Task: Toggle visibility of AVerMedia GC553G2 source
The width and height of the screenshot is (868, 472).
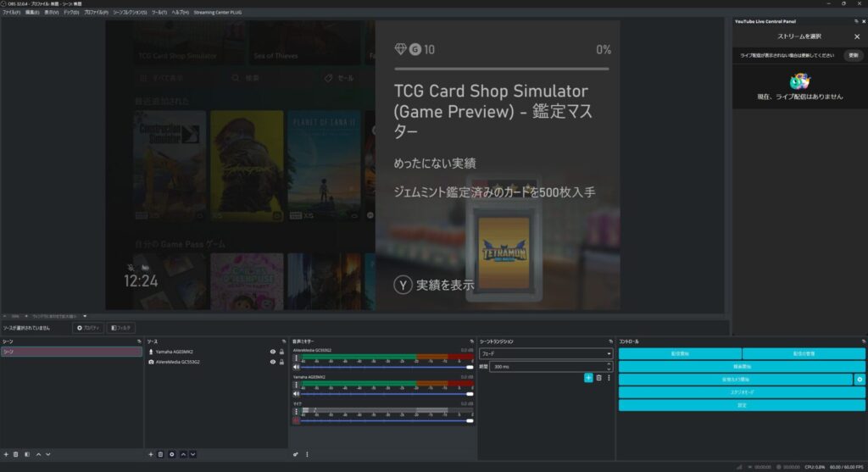Action: 272,362
